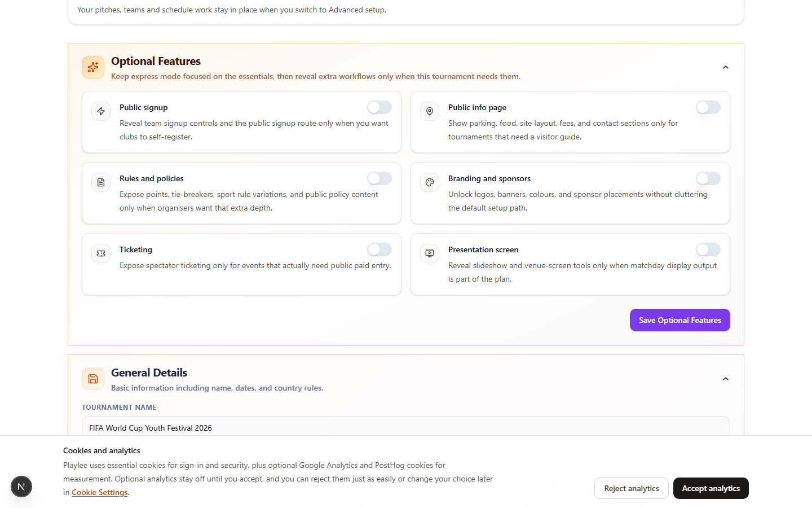
Task: Click the Tournament Name input field
Action: (405, 427)
